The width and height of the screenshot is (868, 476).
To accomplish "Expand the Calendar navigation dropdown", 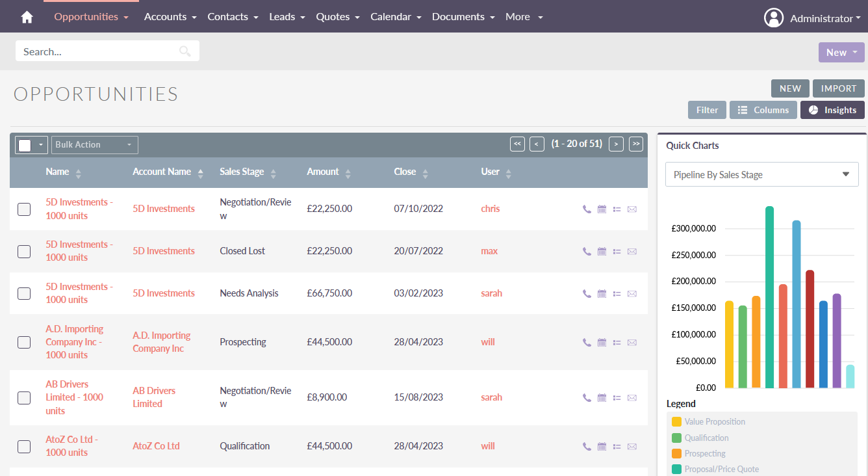I will [396, 17].
